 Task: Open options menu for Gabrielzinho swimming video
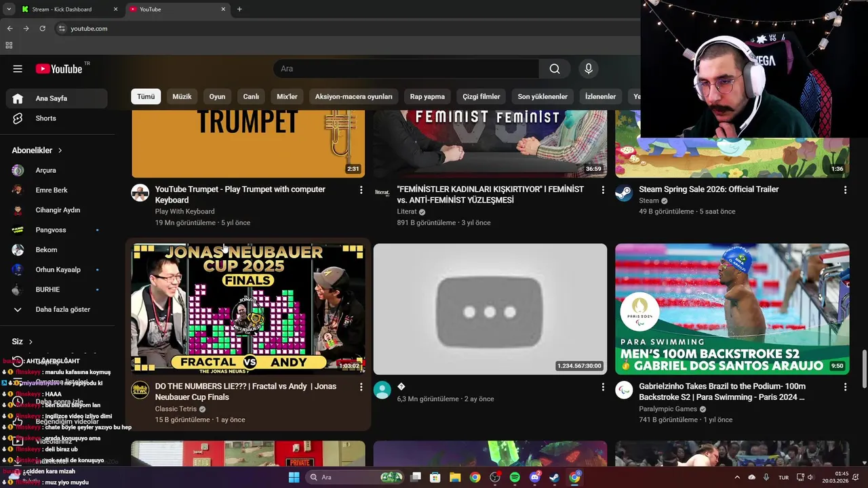845,387
